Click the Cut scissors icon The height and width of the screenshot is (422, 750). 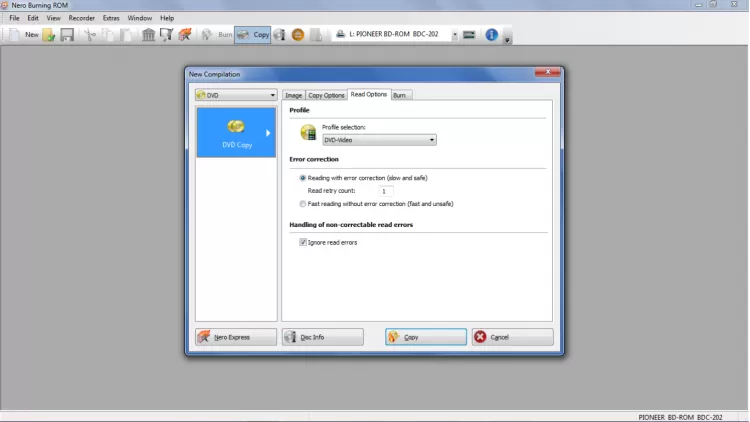point(89,34)
